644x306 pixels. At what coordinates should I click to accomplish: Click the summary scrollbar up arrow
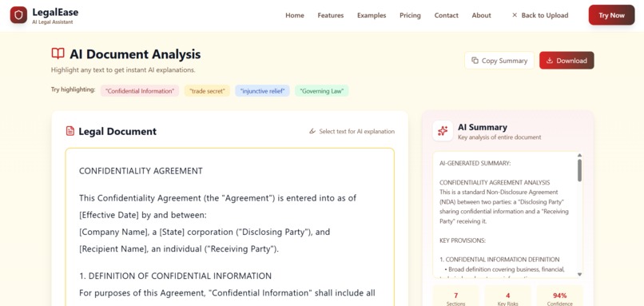579,155
